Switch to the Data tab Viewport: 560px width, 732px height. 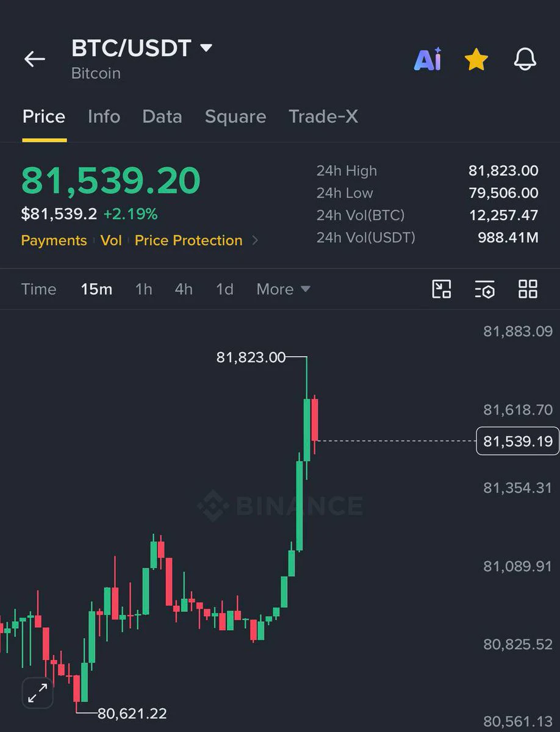[x=162, y=117]
